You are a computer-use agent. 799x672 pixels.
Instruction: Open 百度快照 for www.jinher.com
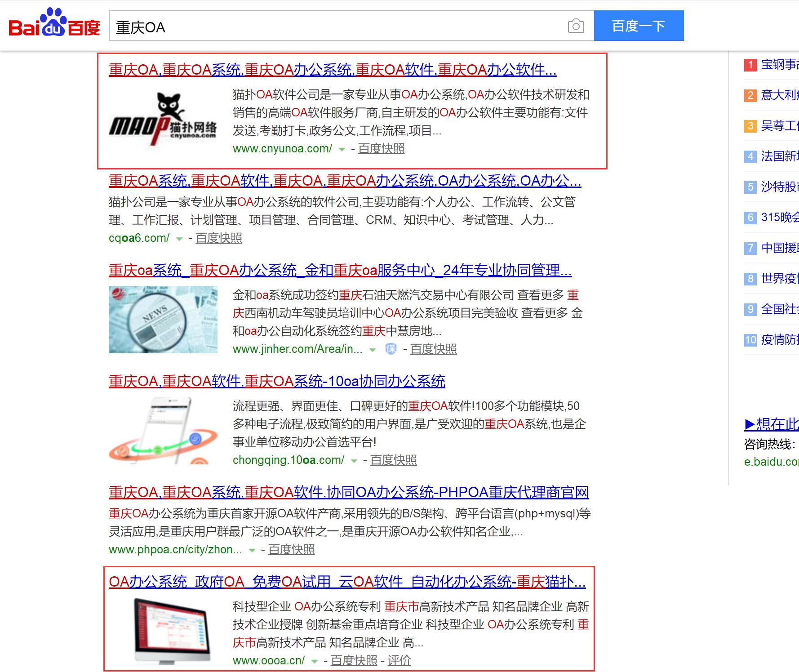[x=434, y=349]
